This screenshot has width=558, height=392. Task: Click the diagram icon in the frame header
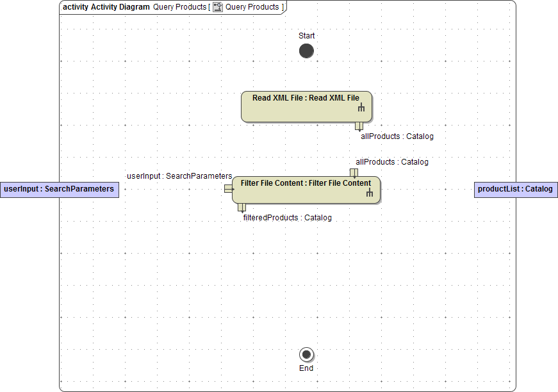[x=218, y=7]
